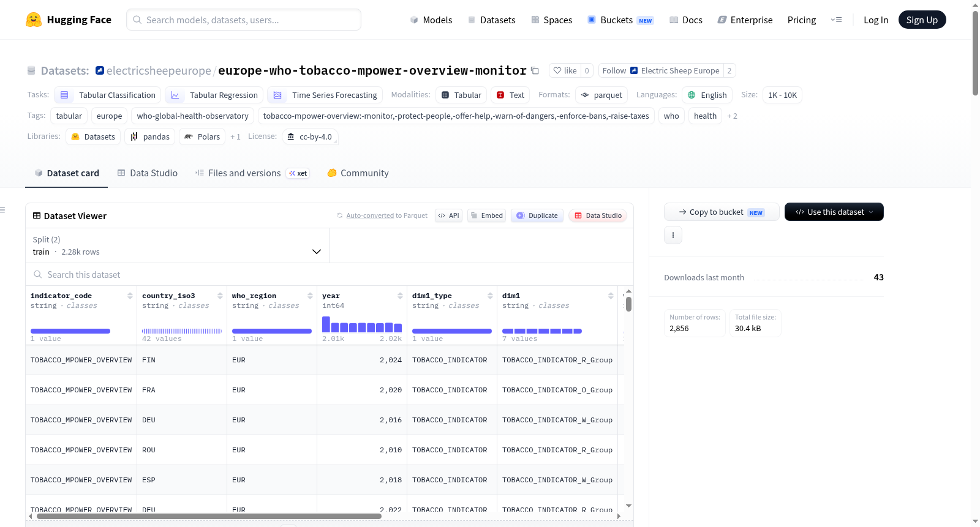Click the Copy to bucket button
The image size is (980, 527).
[x=722, y=212]
